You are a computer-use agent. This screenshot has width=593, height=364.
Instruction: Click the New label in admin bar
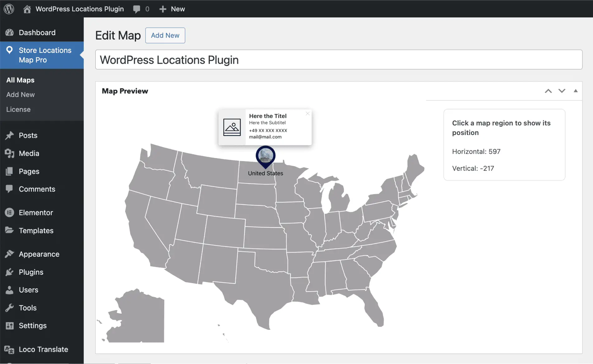(178, 9)
